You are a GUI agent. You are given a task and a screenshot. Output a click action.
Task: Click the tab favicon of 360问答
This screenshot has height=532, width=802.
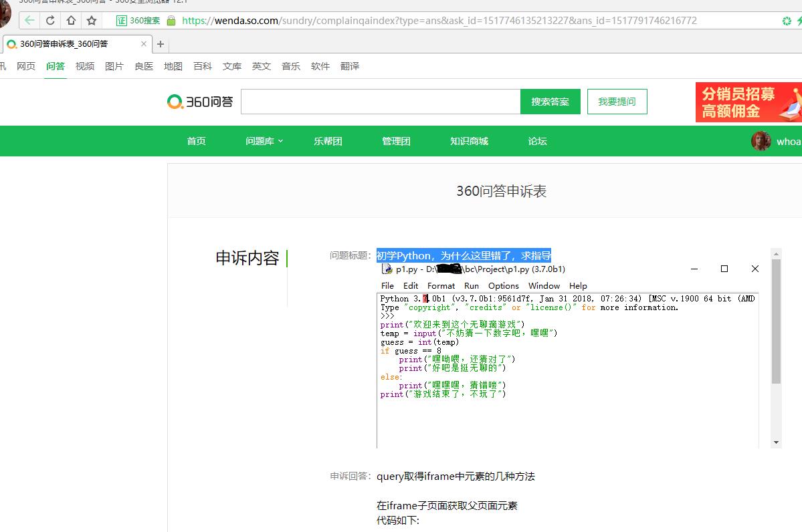pos(12,44)
